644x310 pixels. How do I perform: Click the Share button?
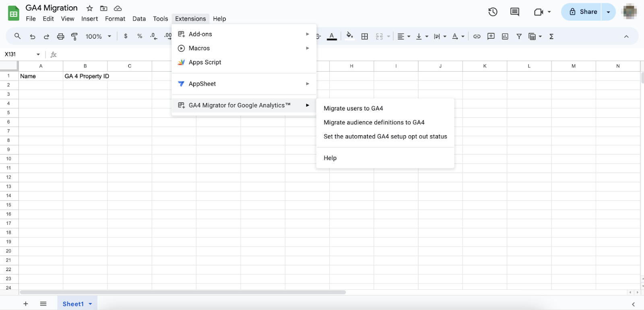point(582,12)
